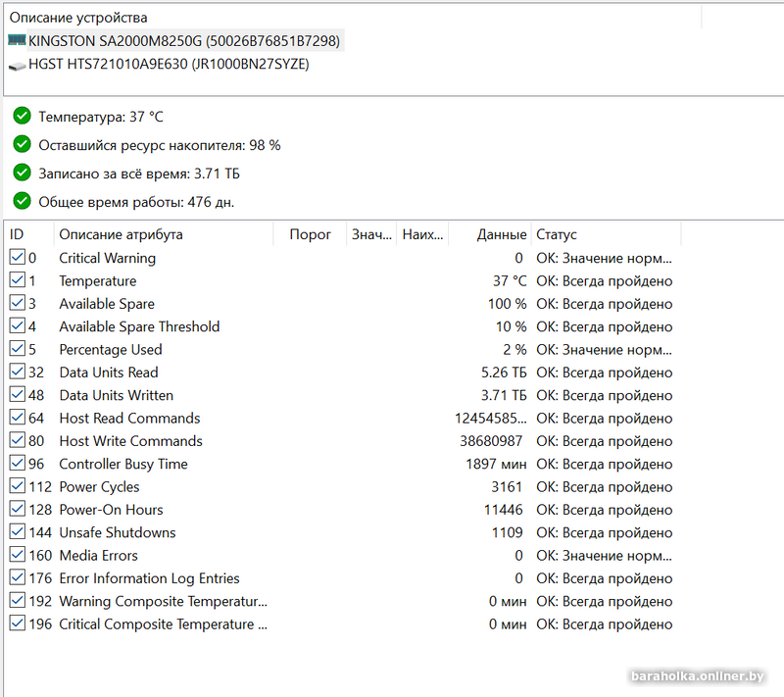Uncheck the Critical Warning attribute checkbox
The height and width of the screenshot is (697, 784).
coord(18,257)
